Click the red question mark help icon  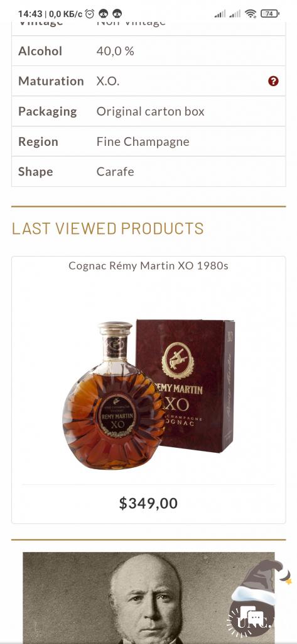273,81
